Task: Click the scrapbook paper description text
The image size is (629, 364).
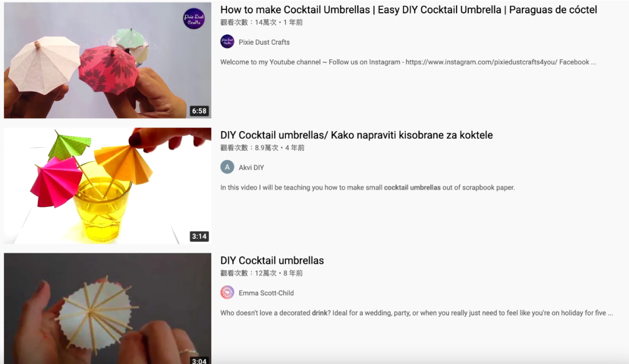Action: click(x=367, y=188)
